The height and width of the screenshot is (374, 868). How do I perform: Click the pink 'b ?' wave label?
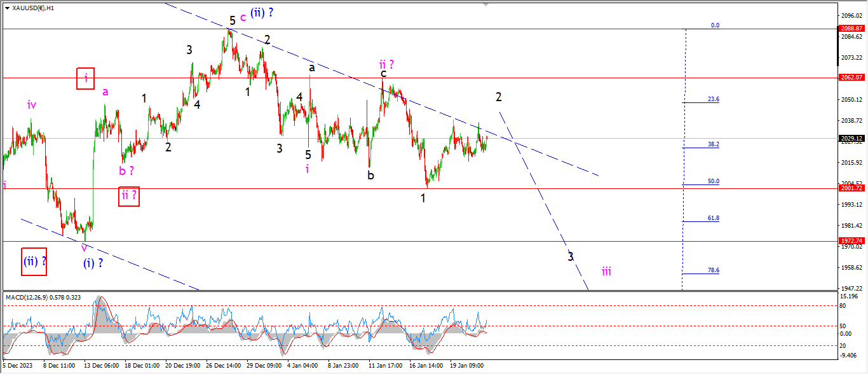click(x=126, y=170)
